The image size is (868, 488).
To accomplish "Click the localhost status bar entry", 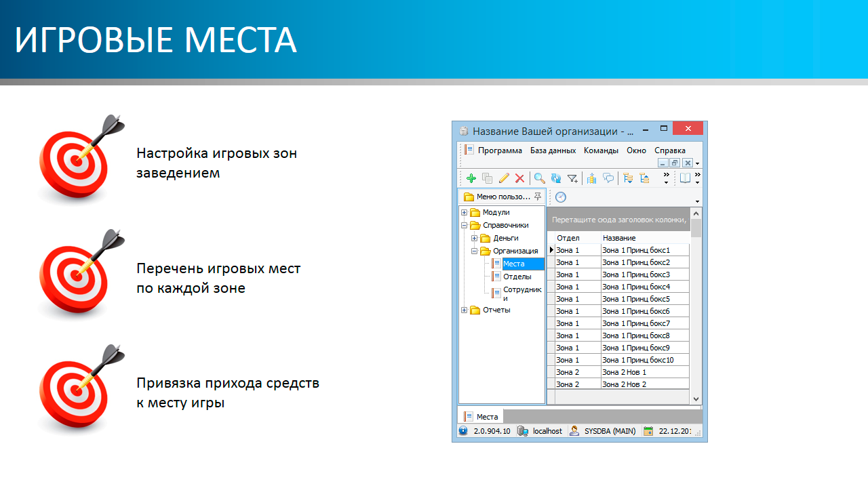I will coord(547,431).
